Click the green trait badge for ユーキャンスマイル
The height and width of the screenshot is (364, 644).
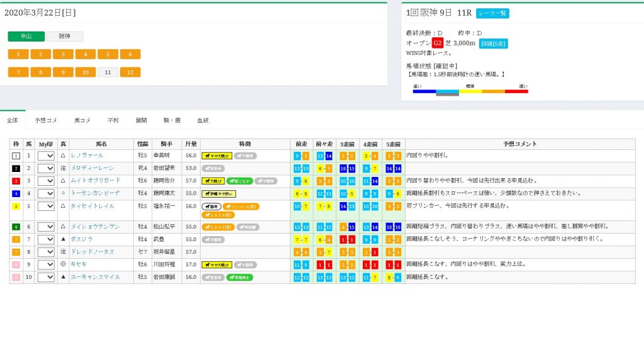[240, 277]
